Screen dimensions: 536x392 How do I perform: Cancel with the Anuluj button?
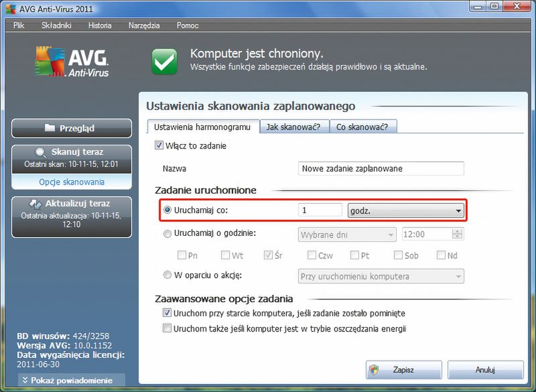(485, 370)
